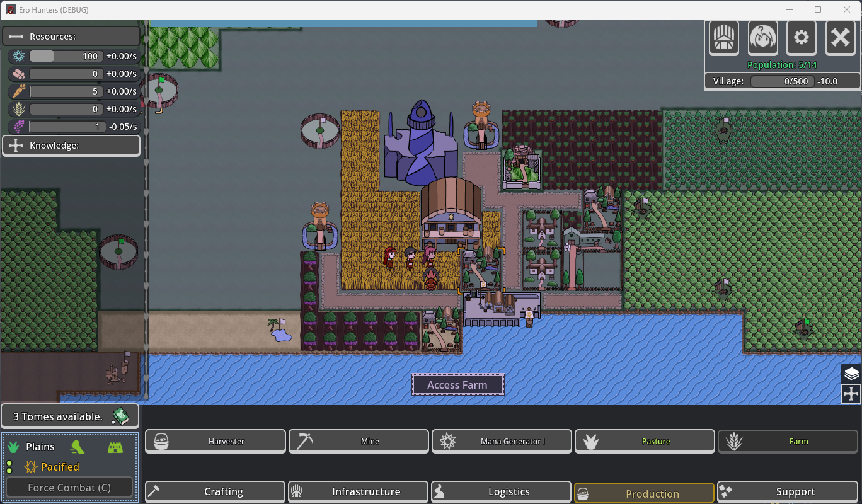The height and width of the screenshot is (504, 862).
Task: Maximize the Ero Hunters window
Action: tap(818, 9)
